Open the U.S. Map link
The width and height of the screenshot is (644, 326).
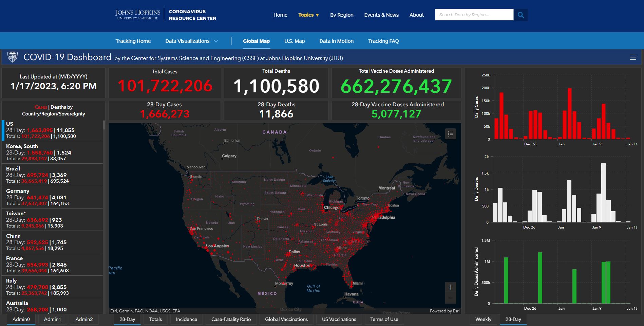295,41
